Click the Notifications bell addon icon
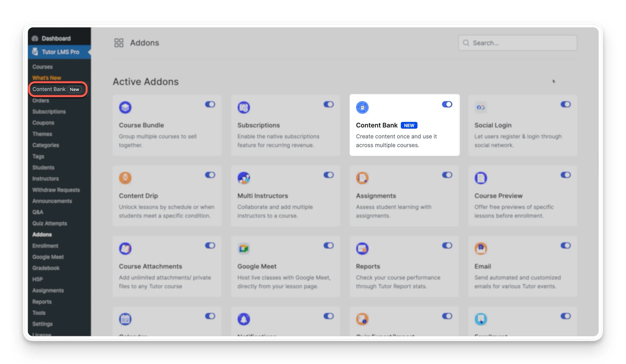Viewport: 626px width, 364px height. point(243,319)
